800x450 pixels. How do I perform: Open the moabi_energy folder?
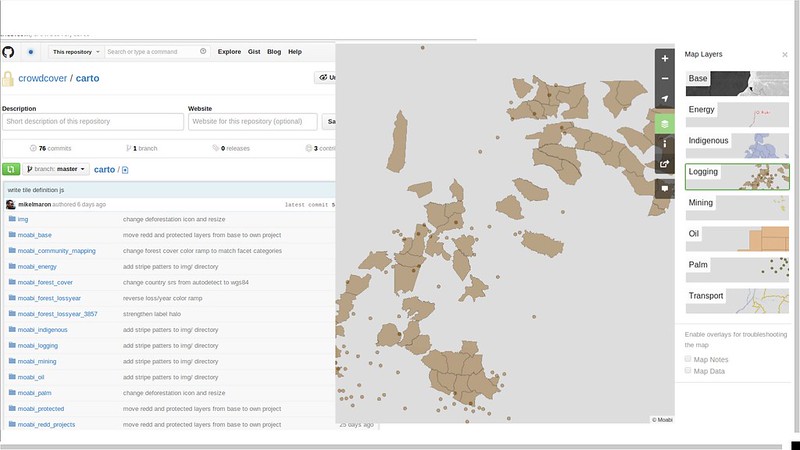point(37,267)
